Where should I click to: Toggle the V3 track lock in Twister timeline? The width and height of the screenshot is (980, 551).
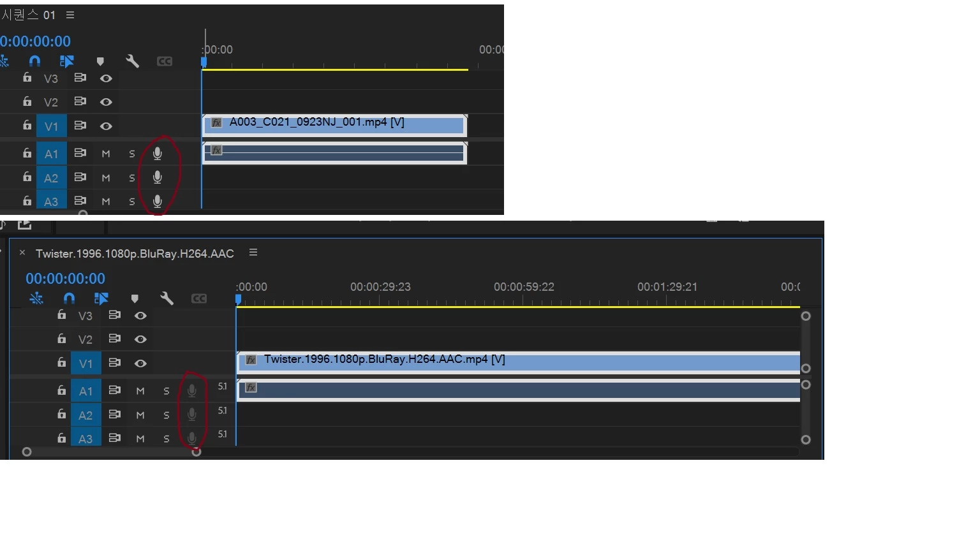(x=61, y=315)
